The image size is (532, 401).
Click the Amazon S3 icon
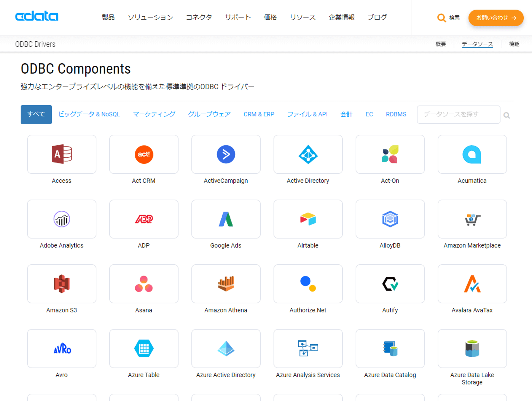coord(62,284)
